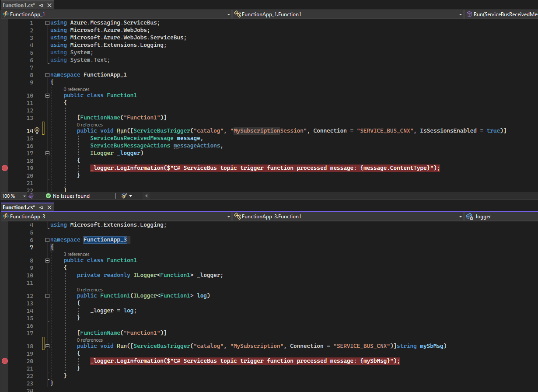The width and height of the screenshot is (538, 392).
Task: Open the lightbulb quick actions on line 14
Action: tap(37, 130)
